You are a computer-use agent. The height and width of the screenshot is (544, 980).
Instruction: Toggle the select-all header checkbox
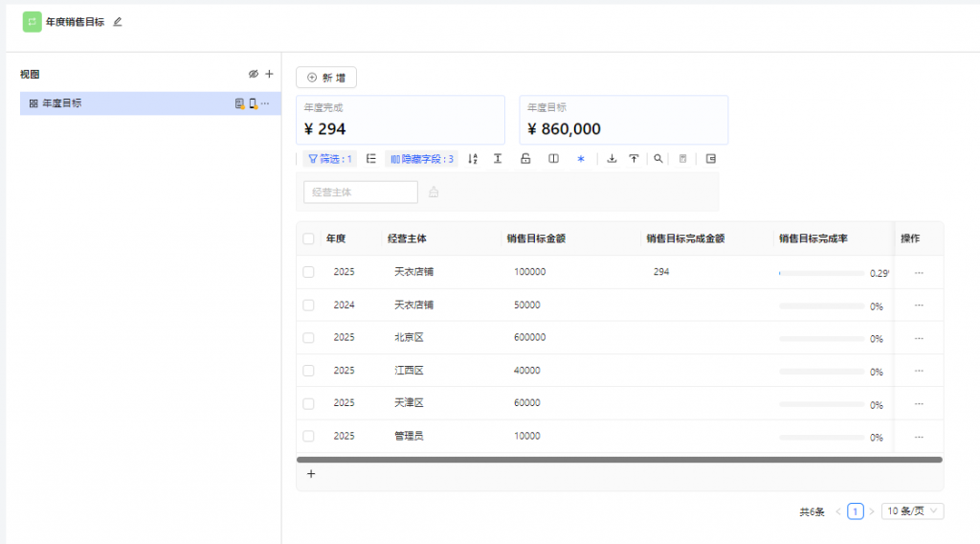tap(308, 238)
